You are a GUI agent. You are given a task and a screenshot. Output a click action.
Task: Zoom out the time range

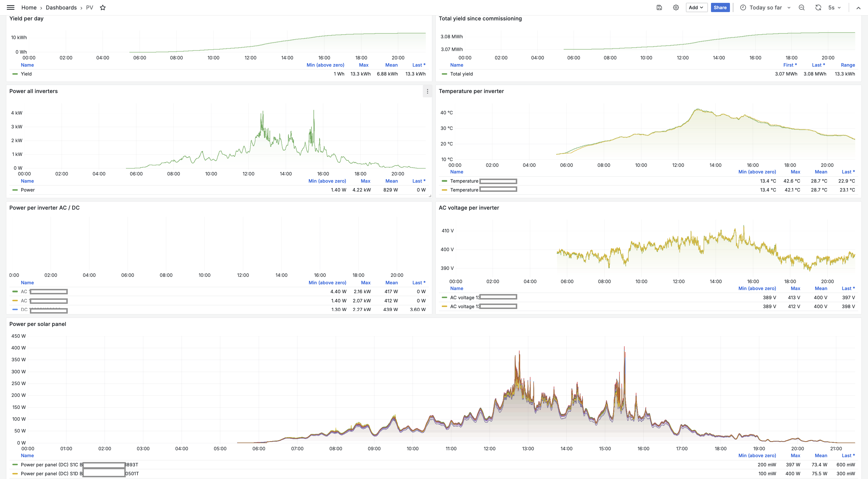[802, 7]
